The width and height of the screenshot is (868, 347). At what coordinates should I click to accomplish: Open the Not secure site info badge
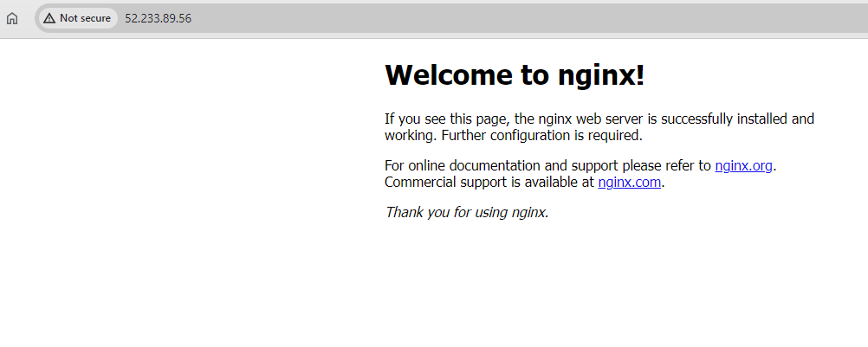click(x=77, y=18)
